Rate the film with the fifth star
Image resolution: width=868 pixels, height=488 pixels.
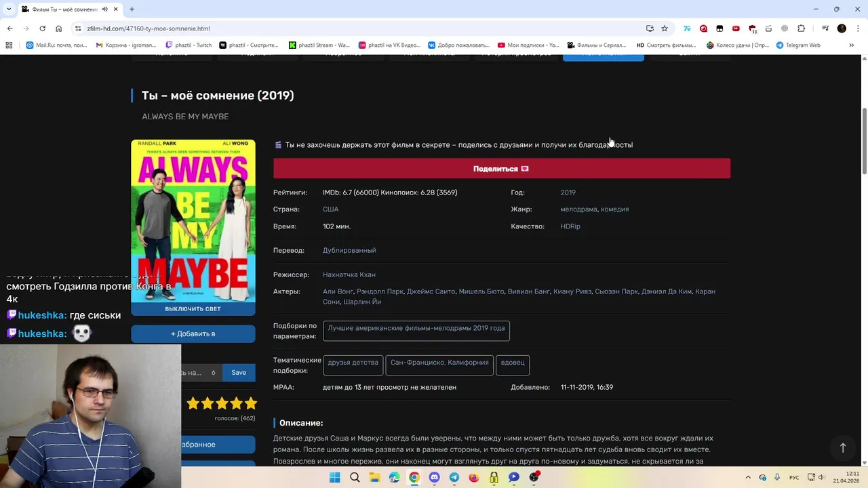point(251,404)
